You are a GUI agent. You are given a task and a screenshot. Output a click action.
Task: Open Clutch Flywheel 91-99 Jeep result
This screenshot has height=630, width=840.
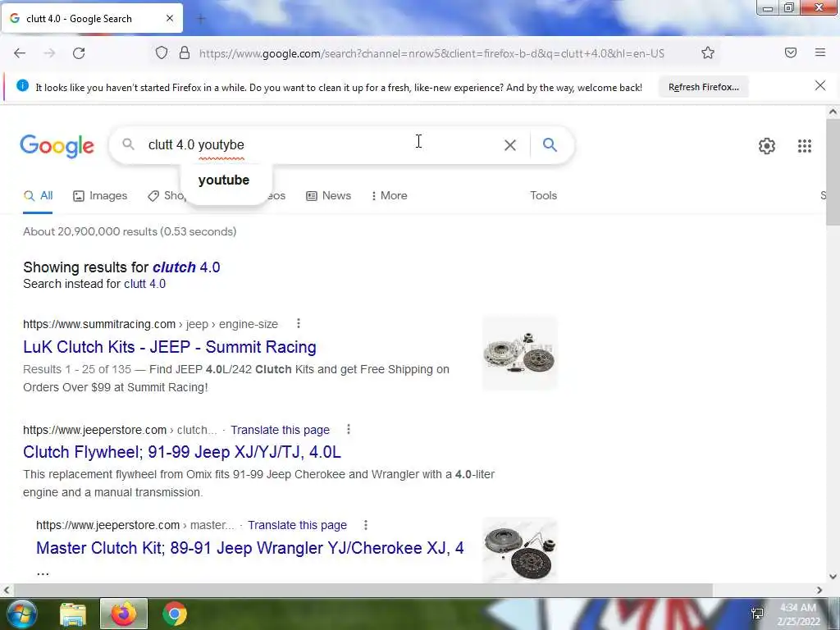(182, 452)
